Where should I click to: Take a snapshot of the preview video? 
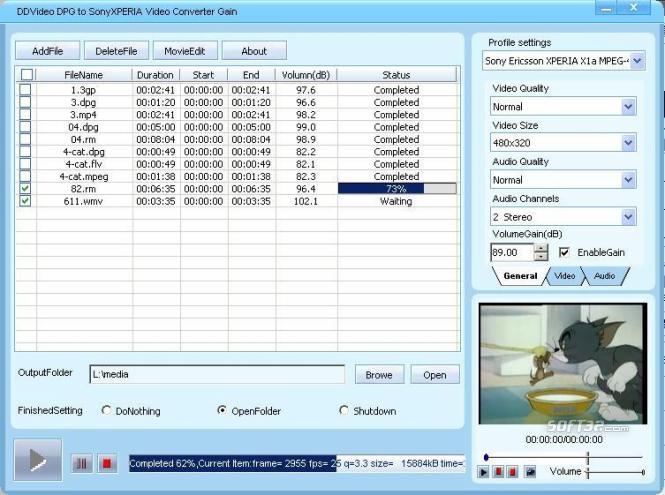pos(530,471)
